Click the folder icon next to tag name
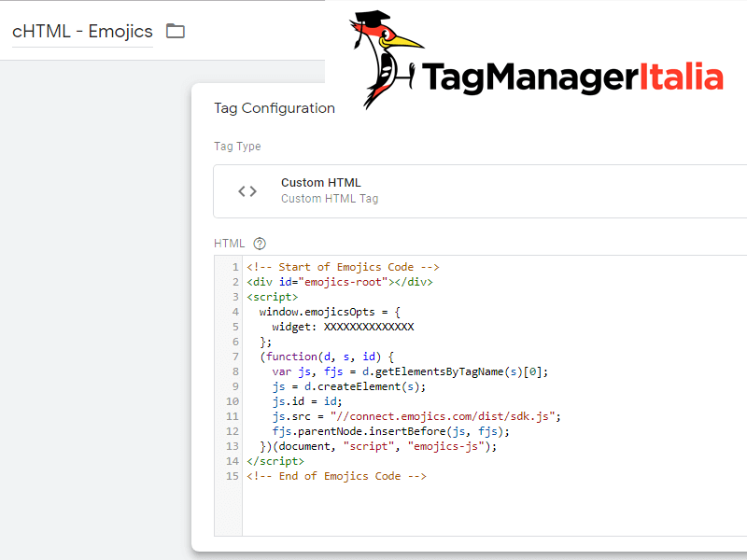Image resolution: width=747 pixels, height=560 pixels. click(176, 31)
